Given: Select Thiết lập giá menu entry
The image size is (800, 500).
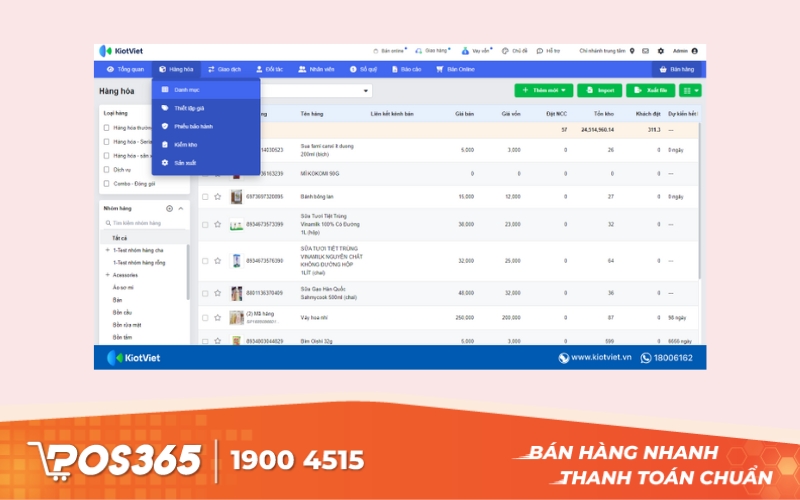Looking at the screenshot, I should [206, 108].
